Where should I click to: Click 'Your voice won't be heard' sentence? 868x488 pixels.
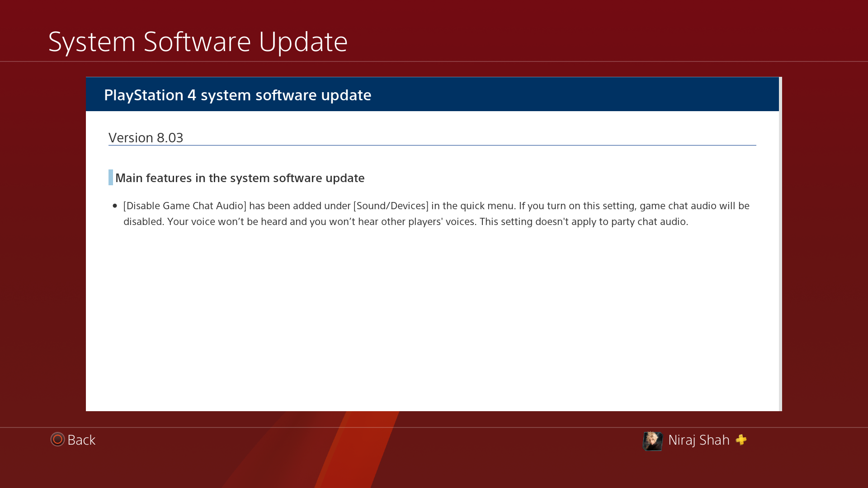pyautogui.click(x=227, y=222)
